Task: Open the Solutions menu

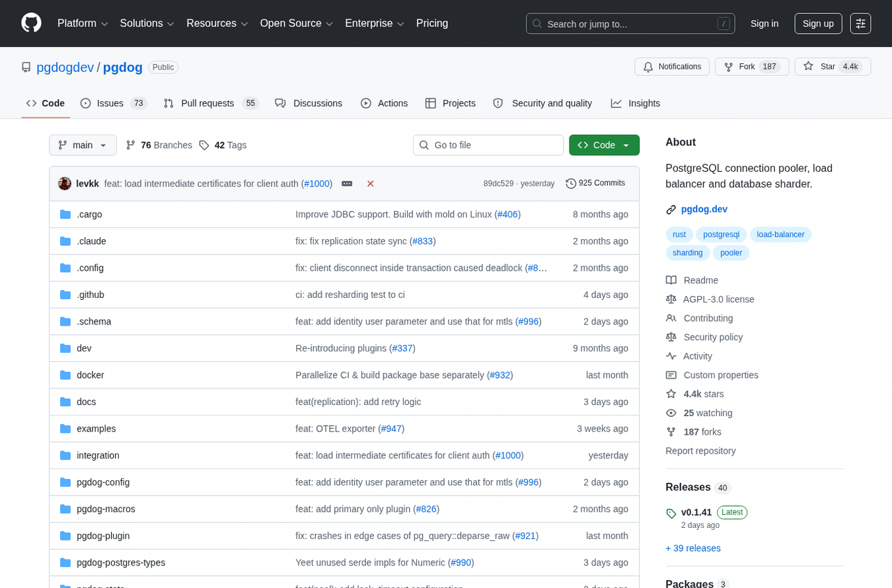Action: point(147,23)
